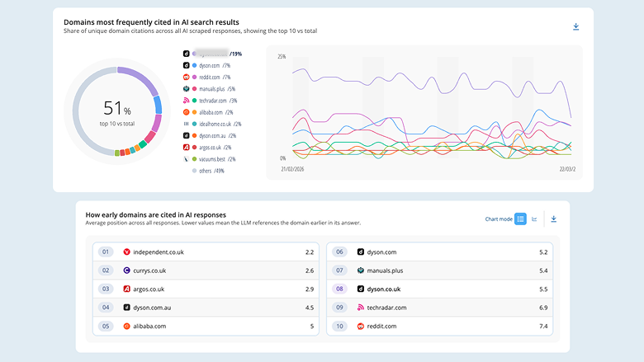
Task: Click the reddit.com favicon in legend
Action: click(186, 77)
